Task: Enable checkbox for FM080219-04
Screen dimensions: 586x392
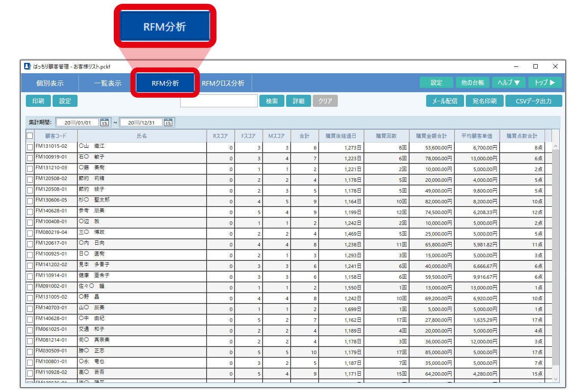Action: tap(30, 233)
